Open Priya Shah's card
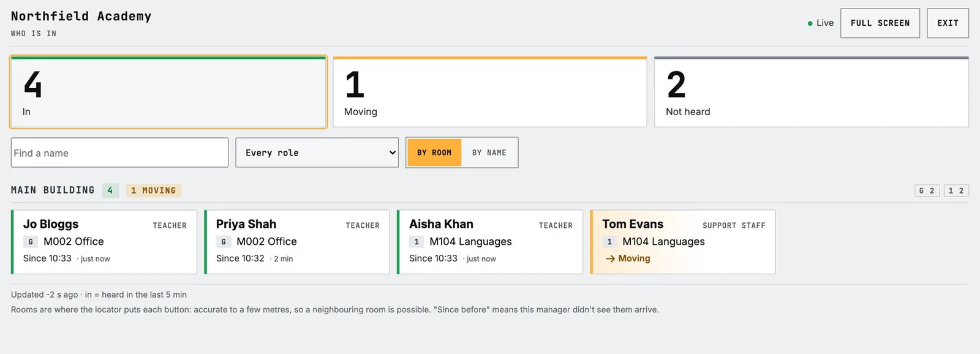The width and height of the screenshot is (980, 354). pyautogui.click(x=297, y=242)
